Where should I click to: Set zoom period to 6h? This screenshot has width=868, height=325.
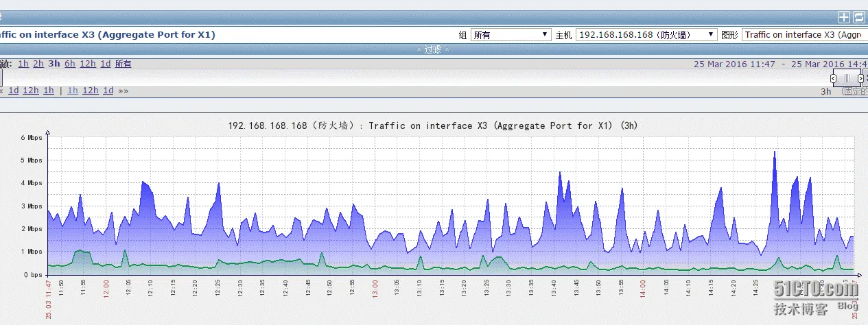click(x=70, y=64)
